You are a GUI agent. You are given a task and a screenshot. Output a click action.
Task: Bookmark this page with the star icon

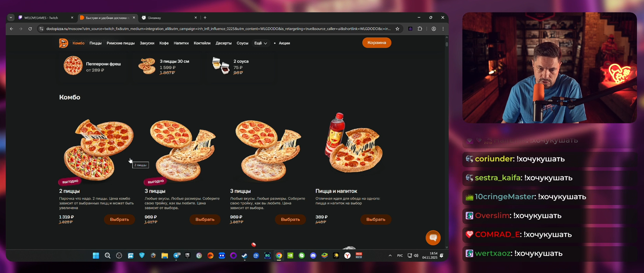click(x=397, y=29)
